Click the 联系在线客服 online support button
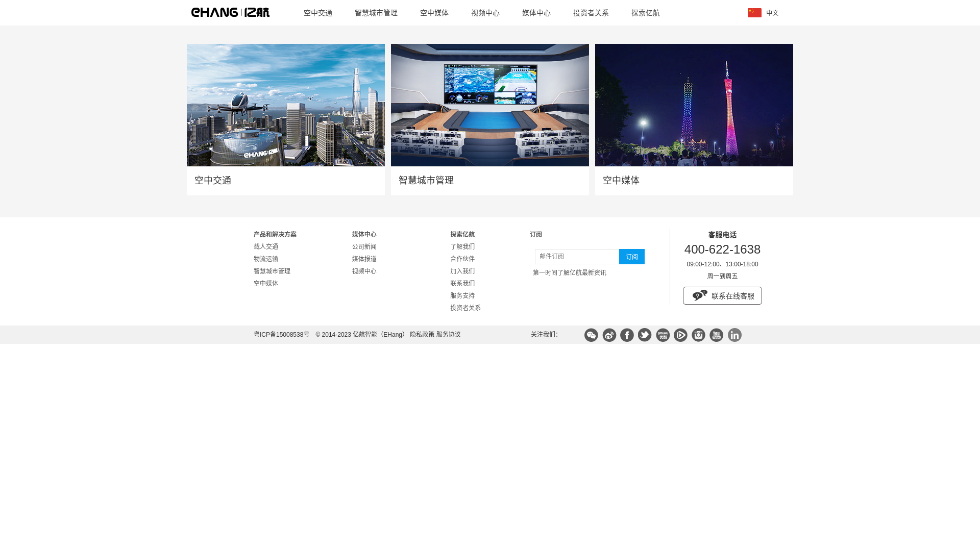Viewport: 980px width, 551px height. tap(722, 295)
